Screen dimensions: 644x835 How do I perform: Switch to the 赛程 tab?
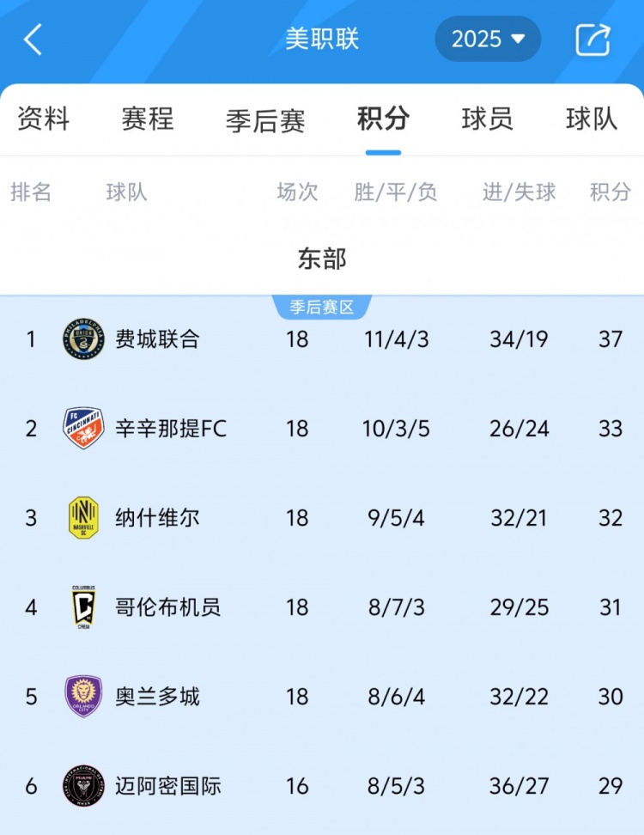[x=147, y=119]
